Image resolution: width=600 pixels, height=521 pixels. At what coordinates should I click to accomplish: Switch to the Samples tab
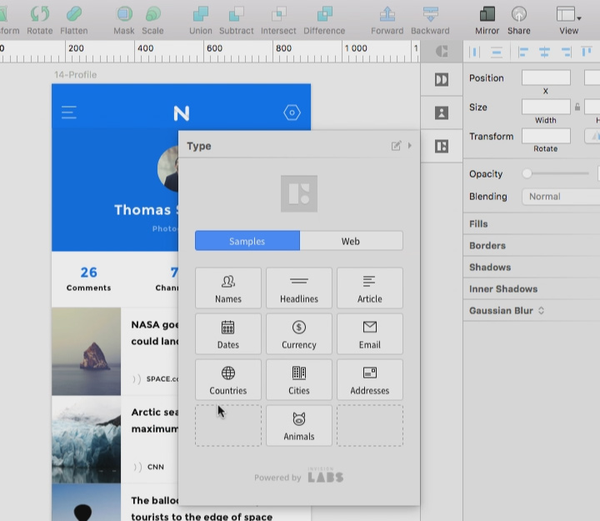coord(247,241)
